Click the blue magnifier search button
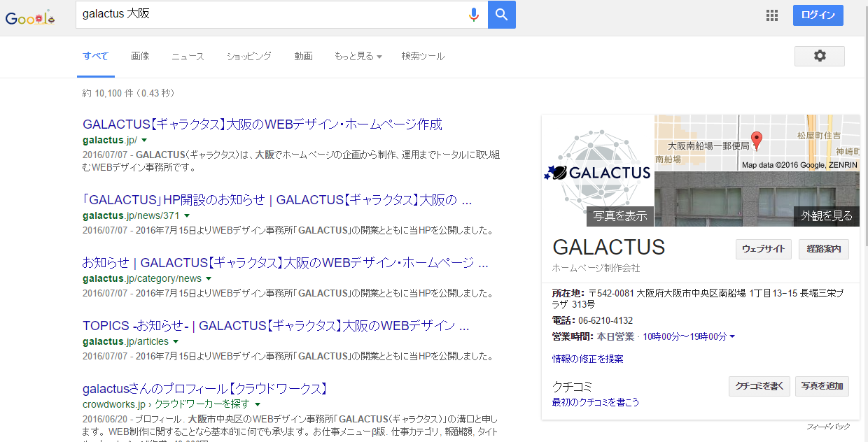The height and width of the screenshot is (442, 868). pos(502,15)
